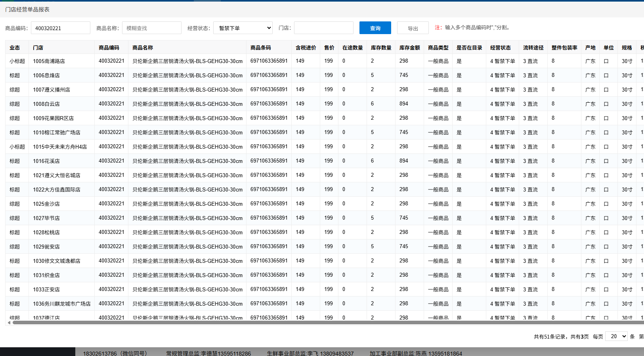Click the blue 查询 button
Viewport: 644px width, 356px height.
pos(375,28)
